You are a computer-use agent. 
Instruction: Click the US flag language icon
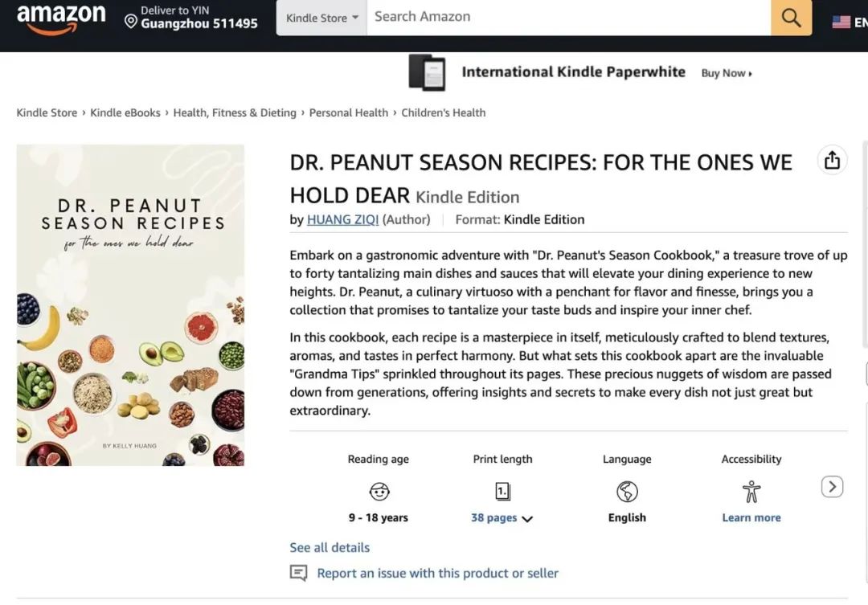click(x=841, y=22)
